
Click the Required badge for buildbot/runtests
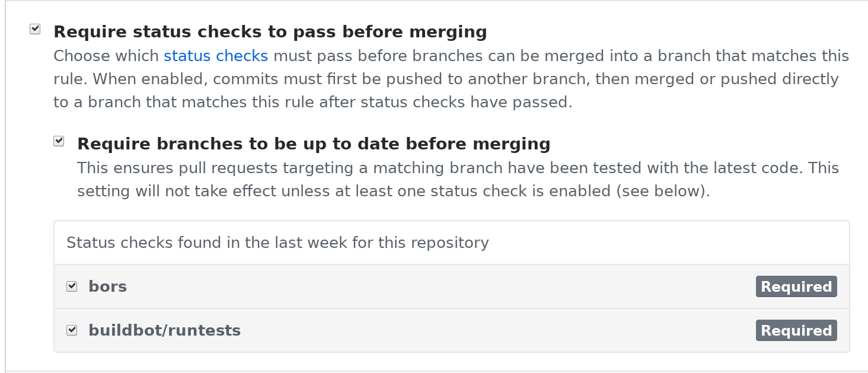point(796,330)
